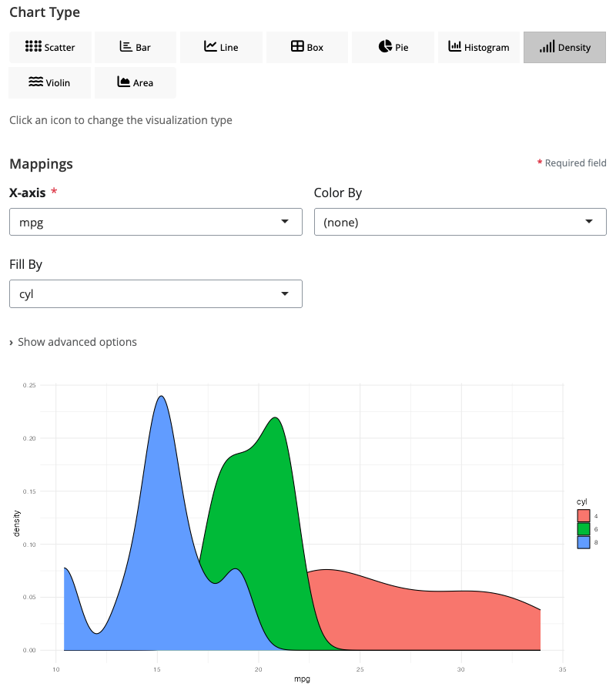Pick the Box plot chart type

click(x=306, y=47)
